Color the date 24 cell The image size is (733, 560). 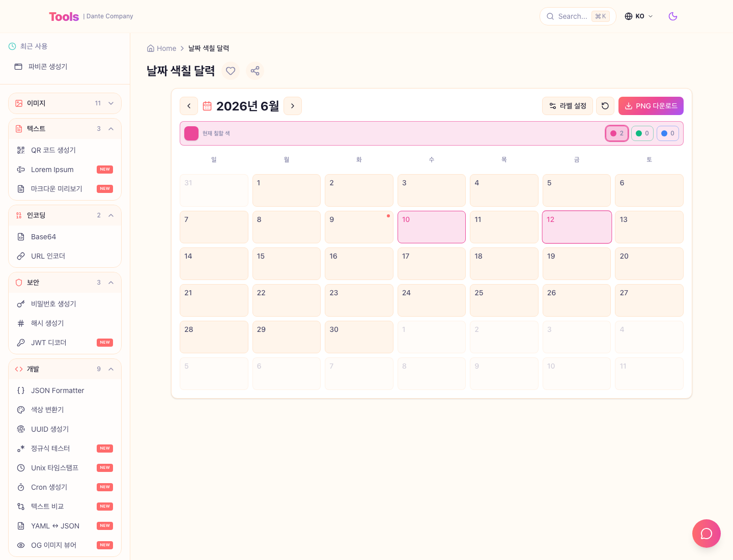click(432, 300)
